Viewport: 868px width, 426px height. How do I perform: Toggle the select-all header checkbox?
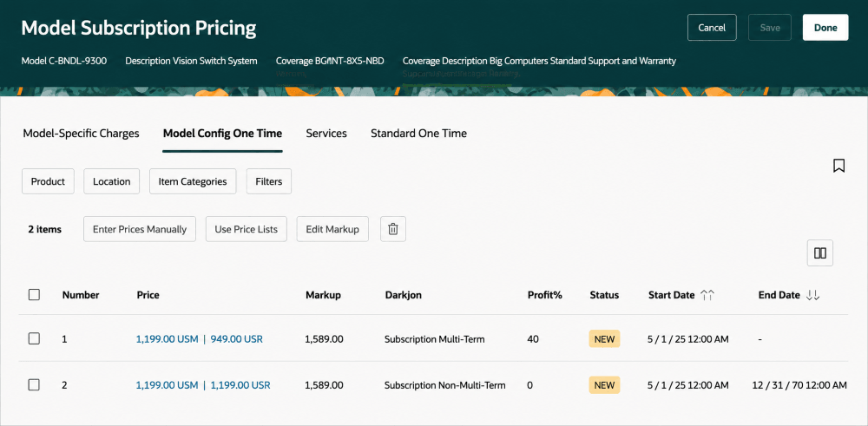[x=35, y=295]
